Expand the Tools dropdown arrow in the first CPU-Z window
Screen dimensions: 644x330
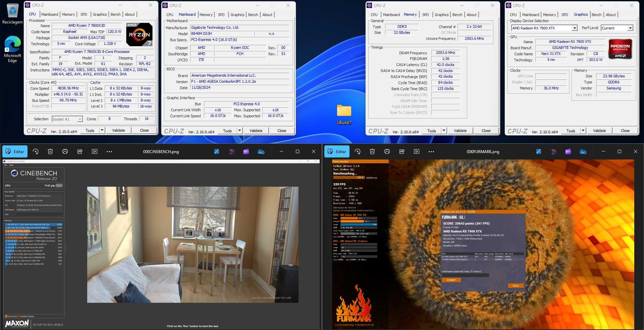(102, 130)
